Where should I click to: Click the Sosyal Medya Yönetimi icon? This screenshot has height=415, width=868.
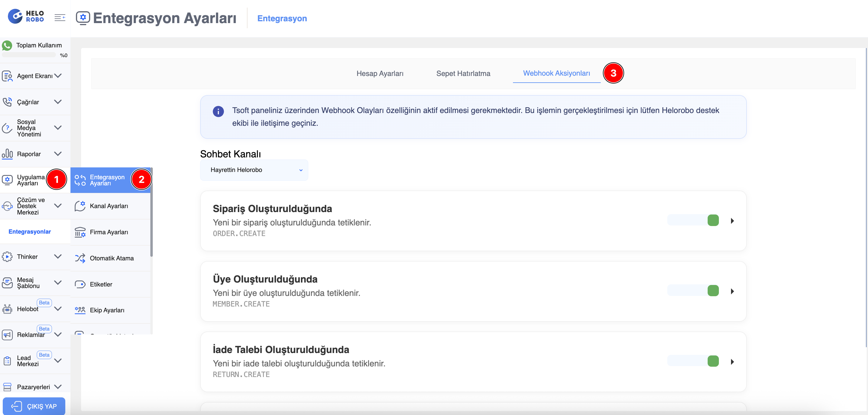[x=7, y=128]
